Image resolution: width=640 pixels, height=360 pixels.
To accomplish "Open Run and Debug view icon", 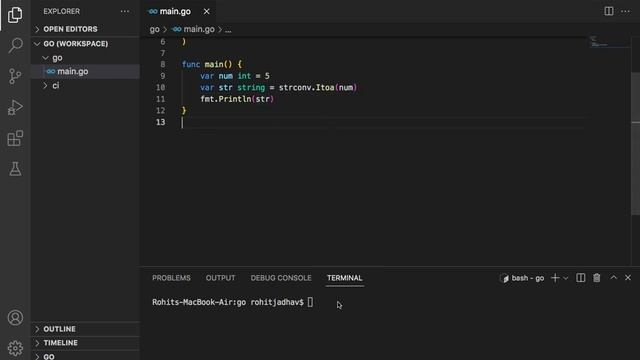I will pos(15,107).
